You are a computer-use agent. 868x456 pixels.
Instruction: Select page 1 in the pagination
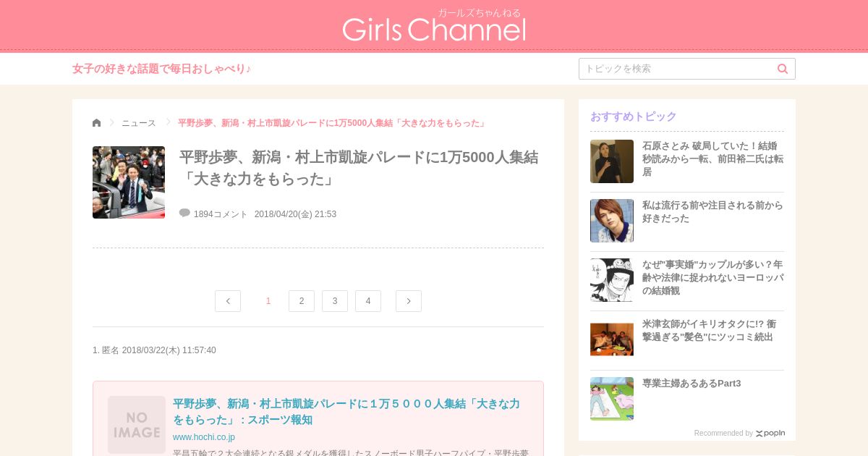click(268, 301)
